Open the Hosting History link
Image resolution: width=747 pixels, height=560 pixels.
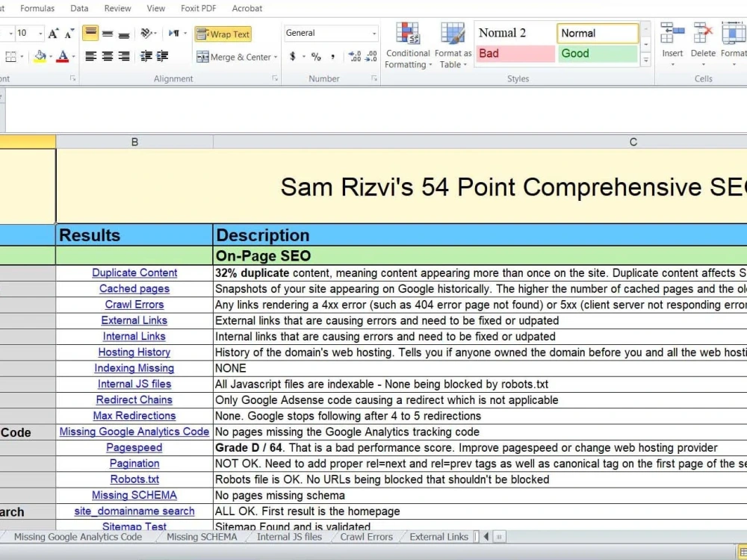(x=134, y=352)
